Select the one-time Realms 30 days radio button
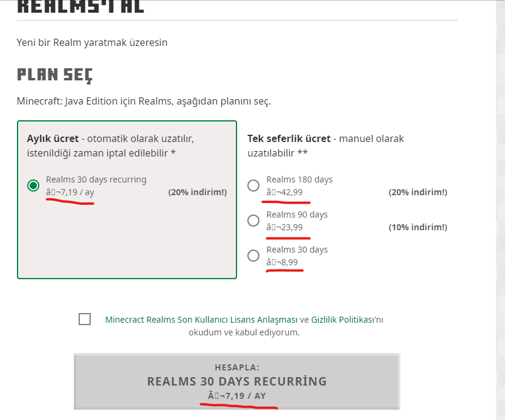Image resolution: width=505 pixels, height=420 pixels. pyautogui.click(x=254, y=256)
